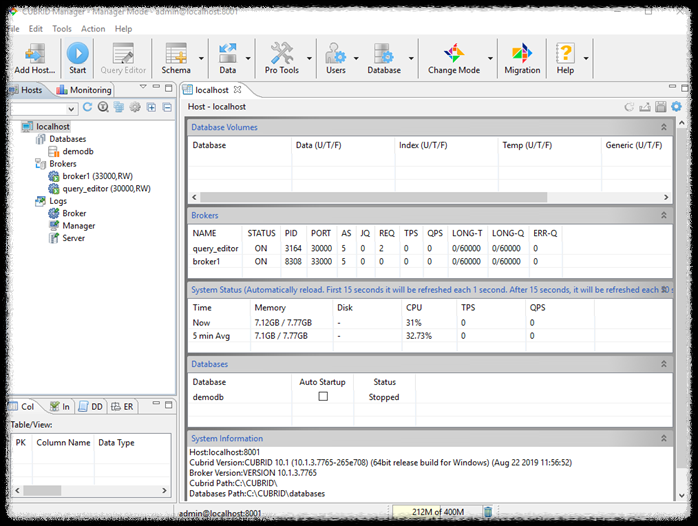Click the Schema toolbar icon

(176, 58)
